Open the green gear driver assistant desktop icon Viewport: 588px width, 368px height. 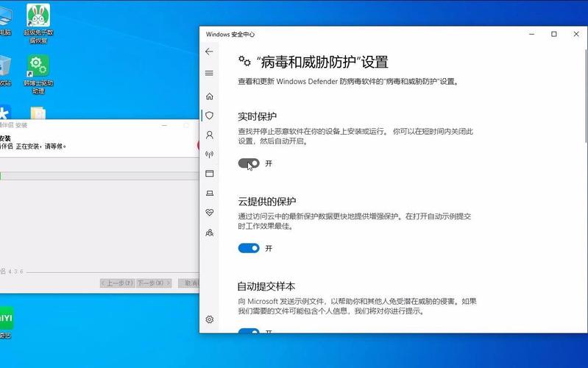(x=38, y=74)
